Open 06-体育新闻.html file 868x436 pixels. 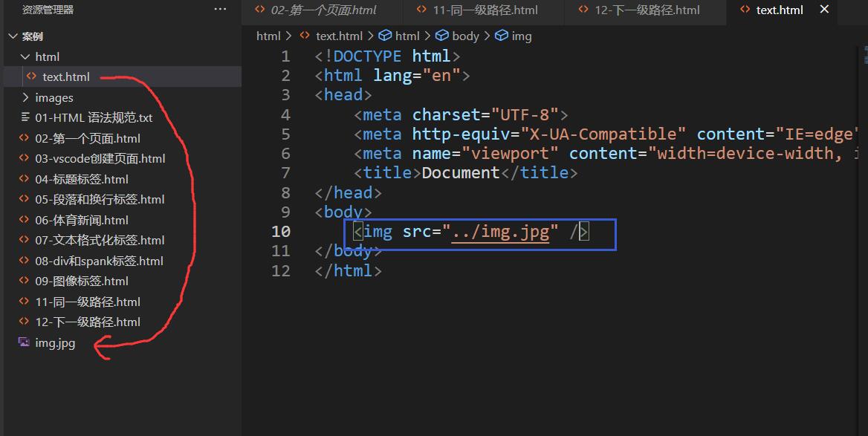point(82,220)
